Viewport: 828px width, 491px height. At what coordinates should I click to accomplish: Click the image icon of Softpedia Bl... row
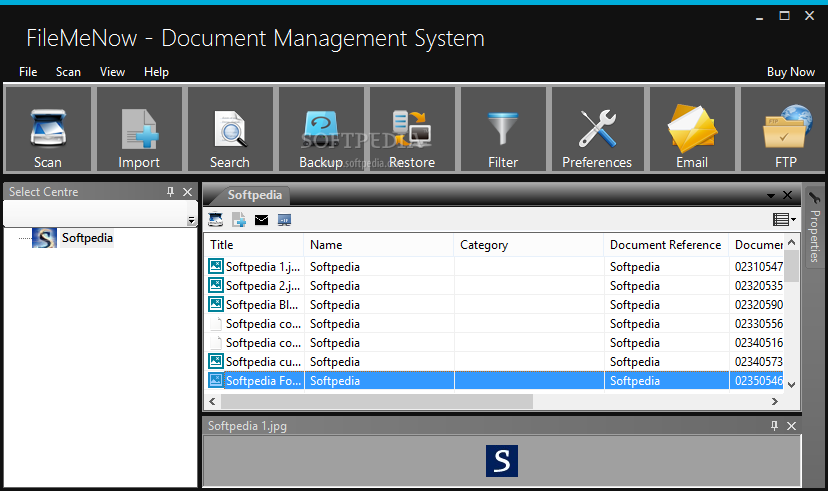click(x=215, y=304)
